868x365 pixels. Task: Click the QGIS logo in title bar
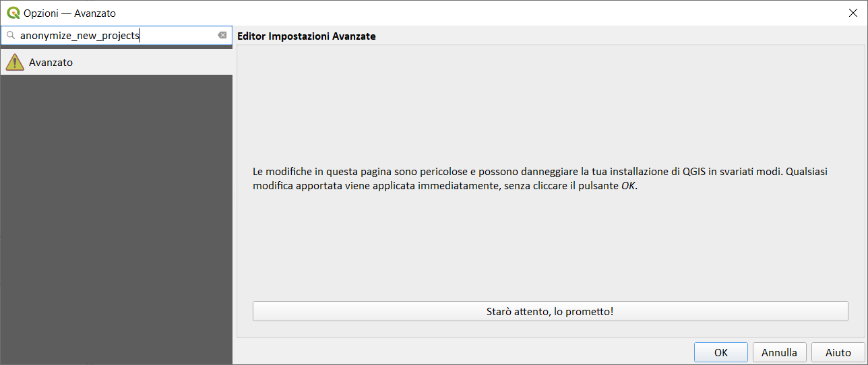[x=13, y=13]
